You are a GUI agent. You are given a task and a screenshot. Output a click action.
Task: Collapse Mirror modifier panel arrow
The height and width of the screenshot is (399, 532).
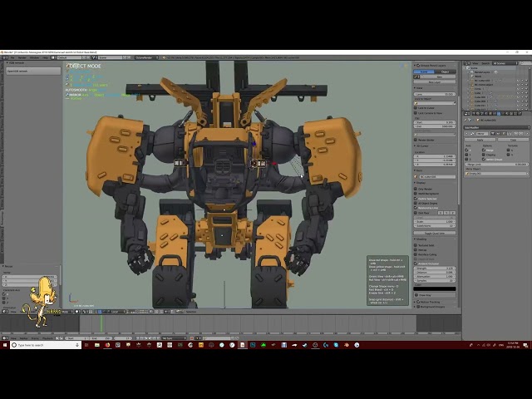[x=466, y=134]
